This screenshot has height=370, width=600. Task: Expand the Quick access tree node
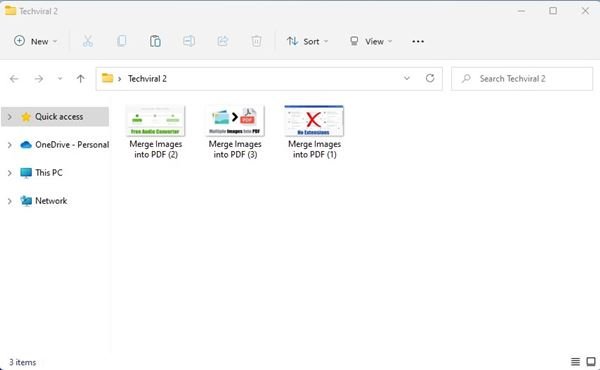coord(10,117)
